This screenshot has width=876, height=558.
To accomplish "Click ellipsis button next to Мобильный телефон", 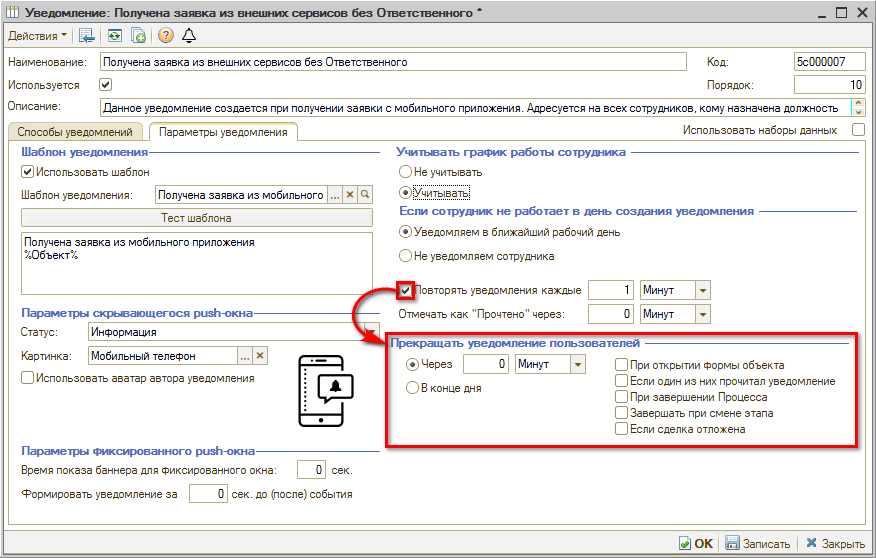I will [244, 355].
